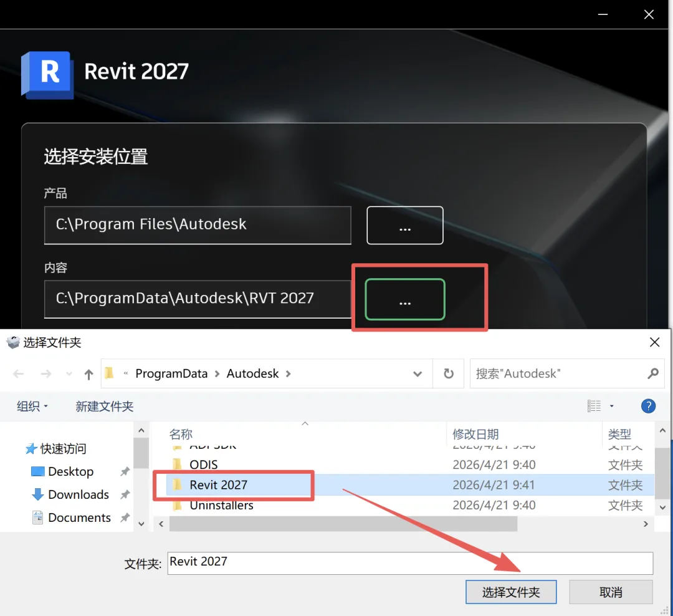The height and width of the screenshot is (616, 673).
Task: Click pin icon next to Downloads
Action: click(x=125, y=495)
